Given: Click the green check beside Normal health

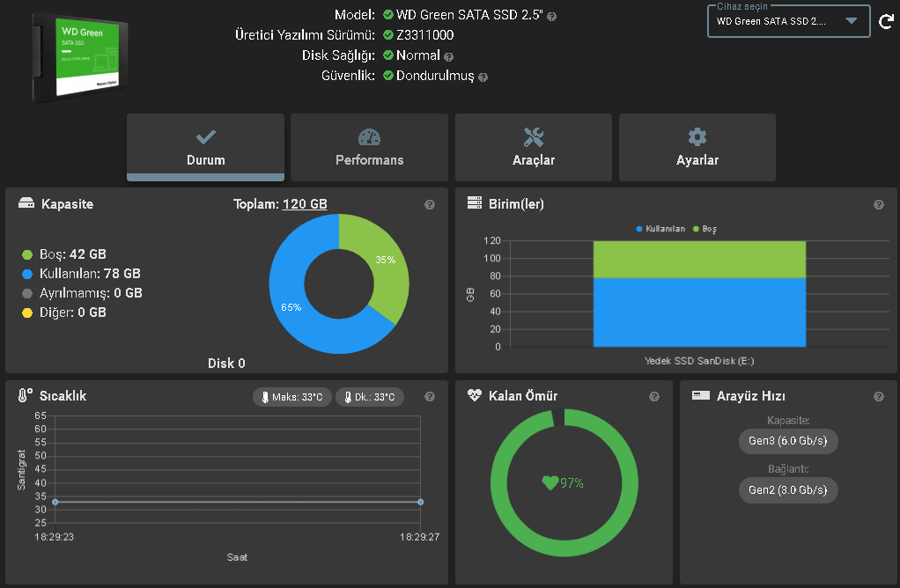Looking at the screenshot, I should [x=388, y=55].
